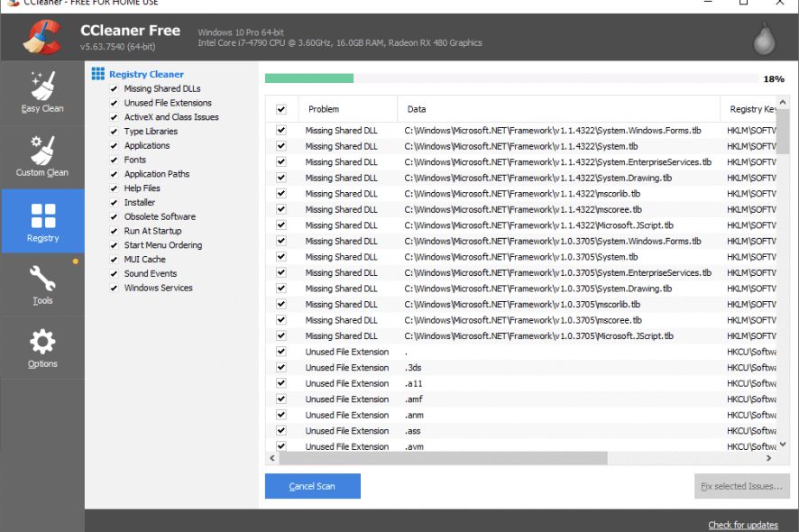799x532 pixels.
Task: Toggle Applications checkbox
Action: pyautogui.click(x=115, y=146)
